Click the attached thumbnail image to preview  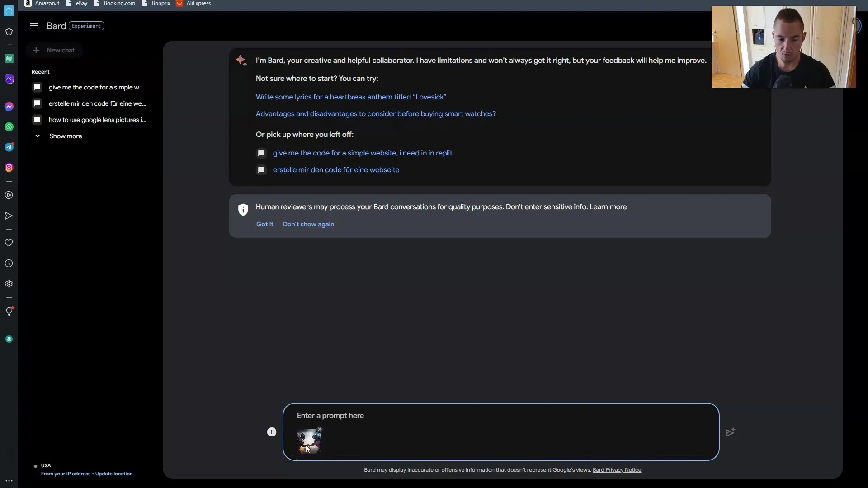click(307, 441)
